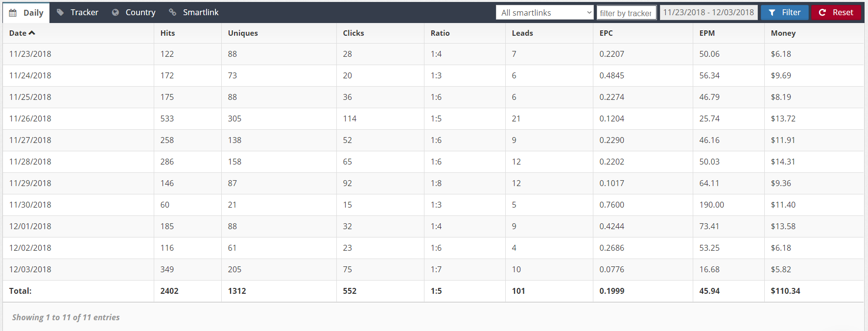Image resolution: width=868 pixels, height=331 pixels.
Task: Click the chain-link icon beside Smartlink
Action: [x=173, y=12]
